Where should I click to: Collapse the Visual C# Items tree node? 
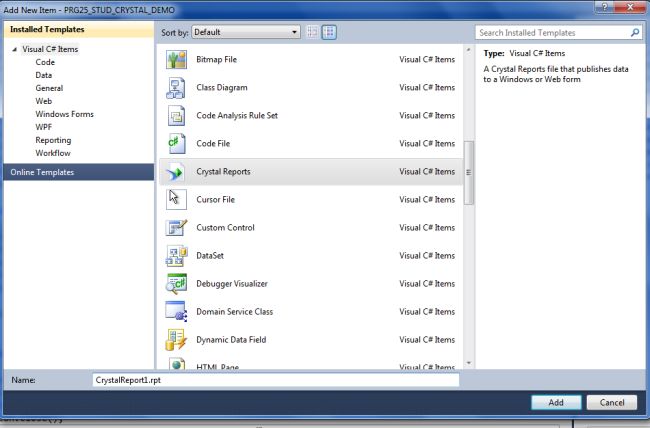15,49
